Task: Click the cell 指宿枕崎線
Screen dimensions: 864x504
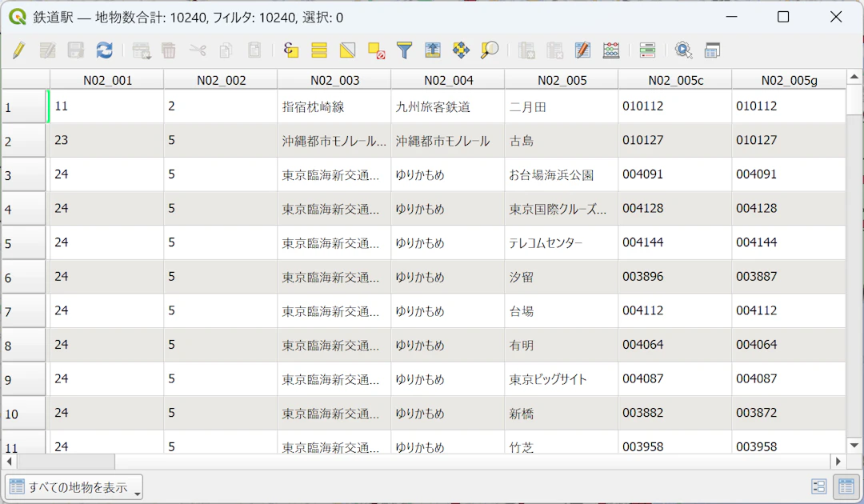Action: tap(334, 106)
